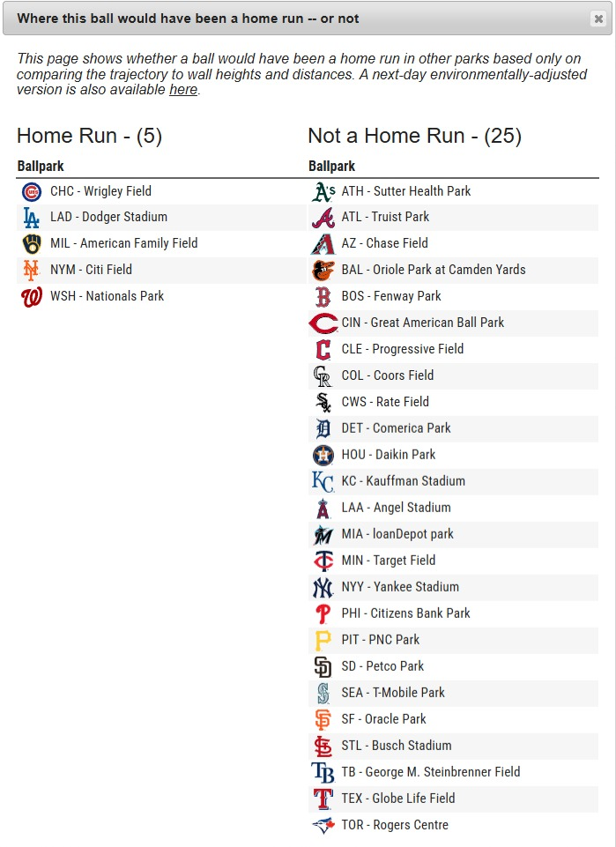Click the Brewers logo beside American Family Field
This screenshot has width=616, height=847.
tap(32, 244)
